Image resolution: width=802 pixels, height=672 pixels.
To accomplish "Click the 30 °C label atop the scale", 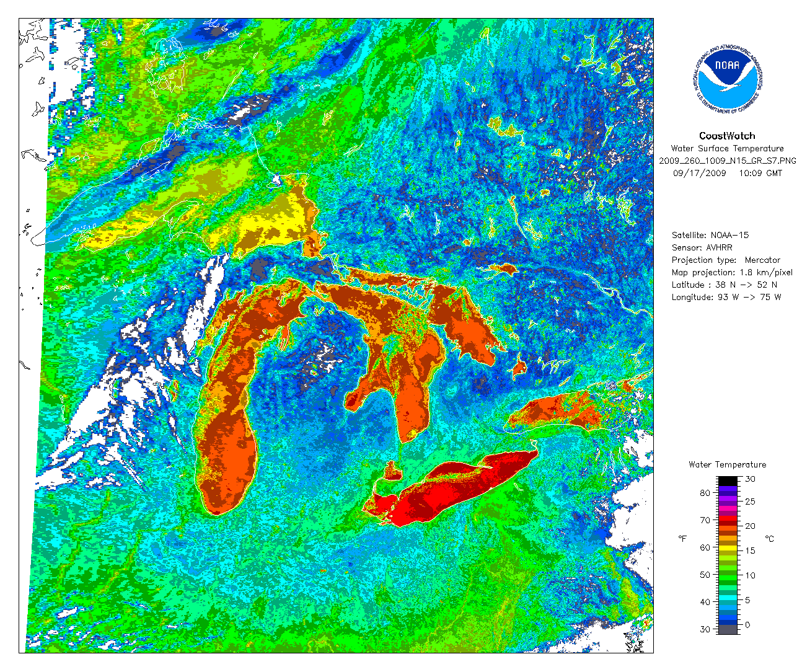I will point(750,479).
